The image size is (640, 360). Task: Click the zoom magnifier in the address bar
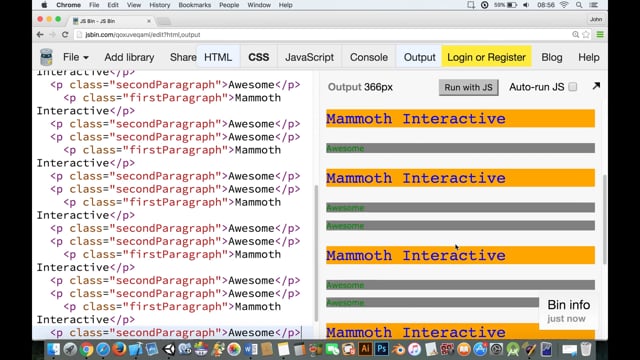pos(576,35)
